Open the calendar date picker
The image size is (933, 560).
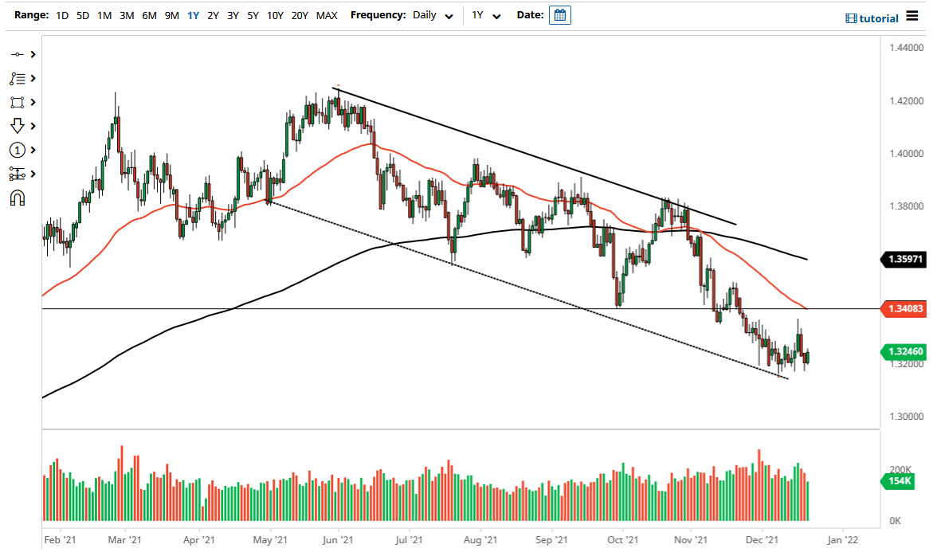tap(560, 14)
